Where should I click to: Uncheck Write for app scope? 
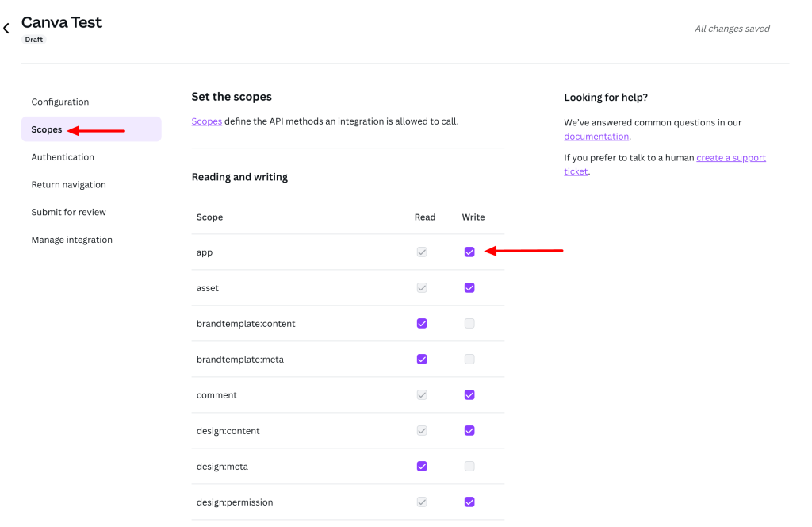(469, 252)
